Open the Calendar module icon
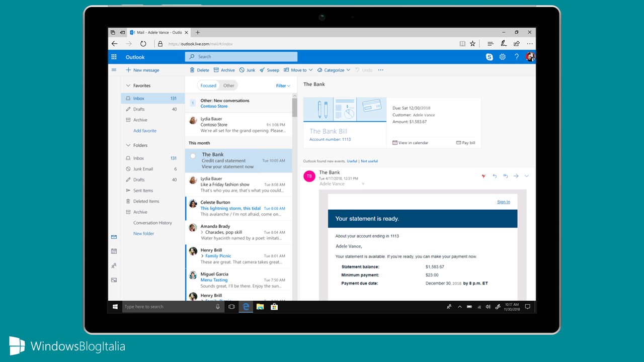This screenshot has height=362, width=644. click(114, 251)
